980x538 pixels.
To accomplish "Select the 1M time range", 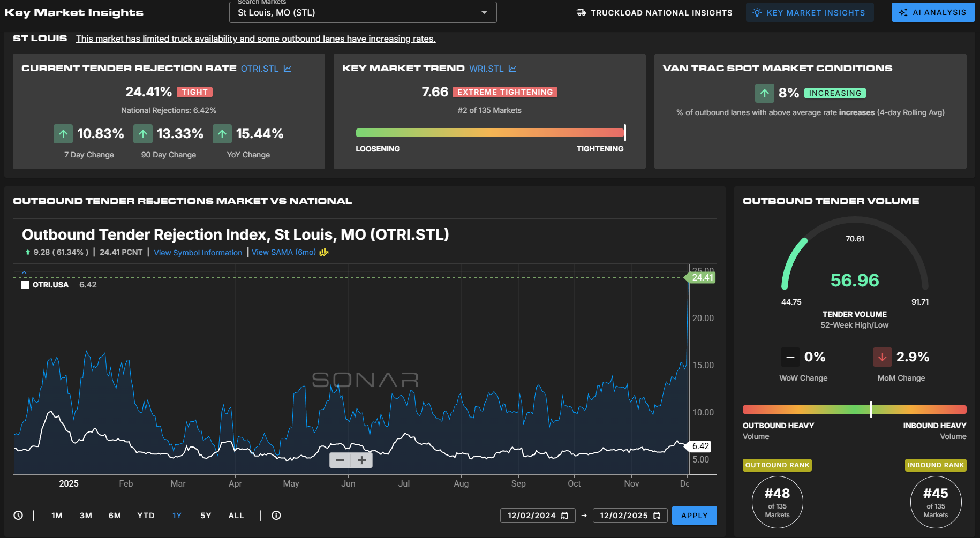I will (x=57, y=516).
